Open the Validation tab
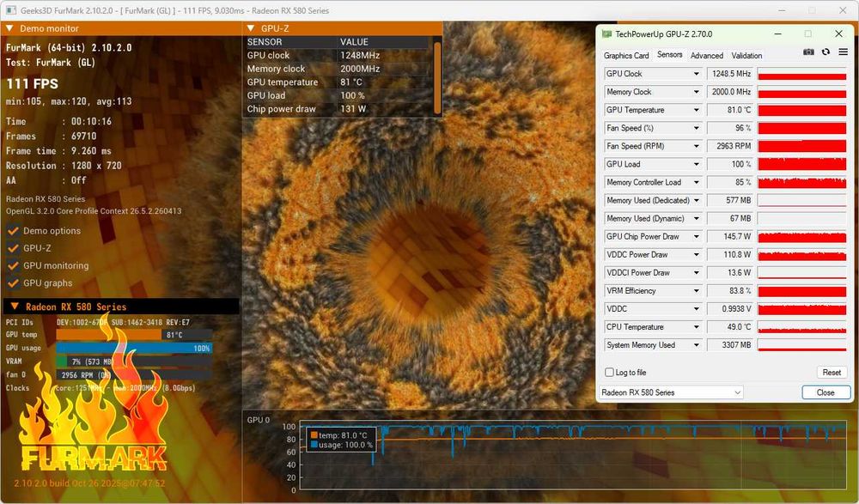Viewport: 859px width, 504px height. (x=746, y=55)
